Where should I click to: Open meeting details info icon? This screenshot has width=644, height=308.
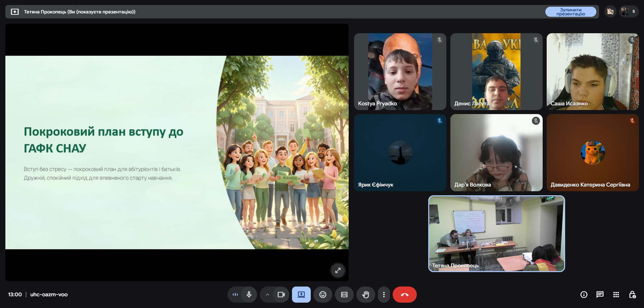click(584, 295)
